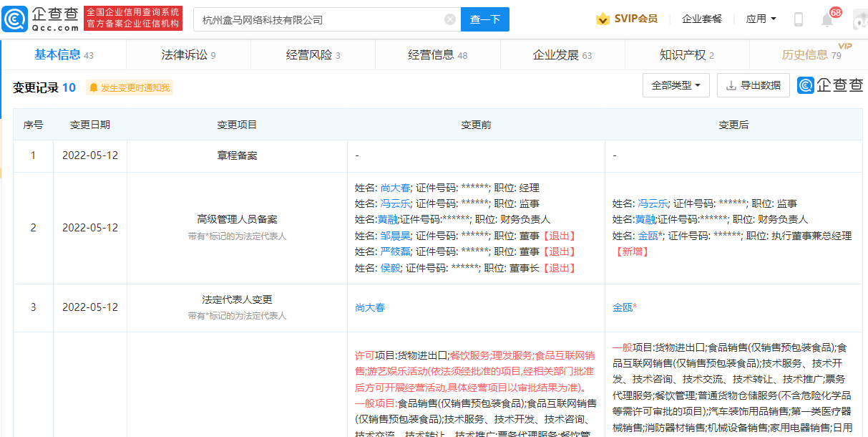Switch to the 经营风险 tab
This screenshot has width=868, height=437.
coord(313,54)
